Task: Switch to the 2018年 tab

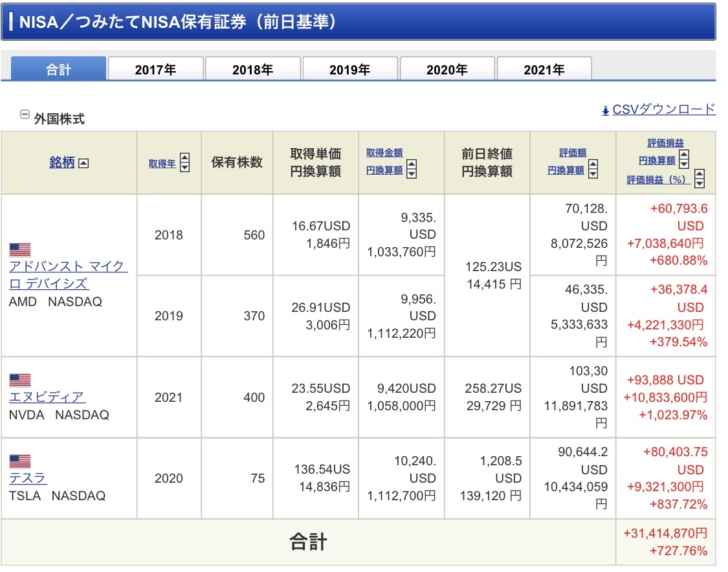Action: (x=252, y=69)
